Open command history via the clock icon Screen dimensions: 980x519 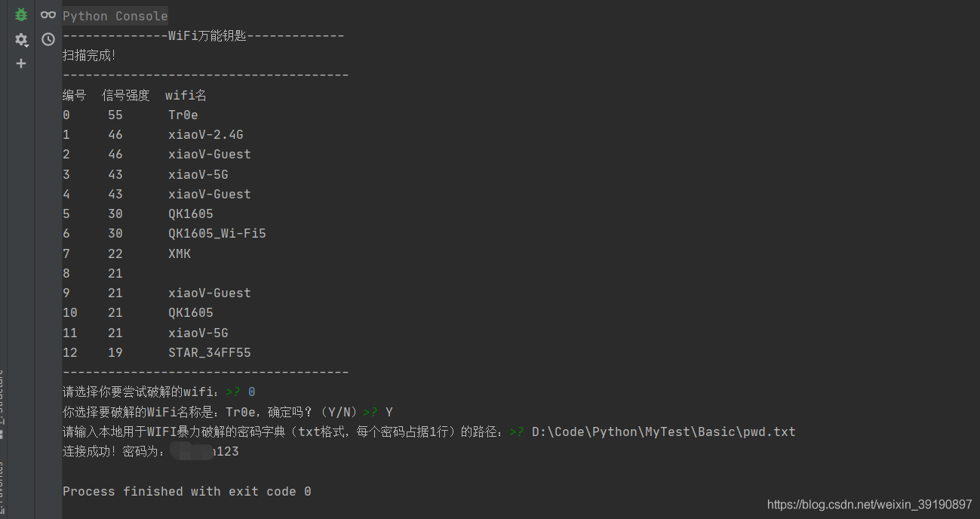[x=48, y=39]
